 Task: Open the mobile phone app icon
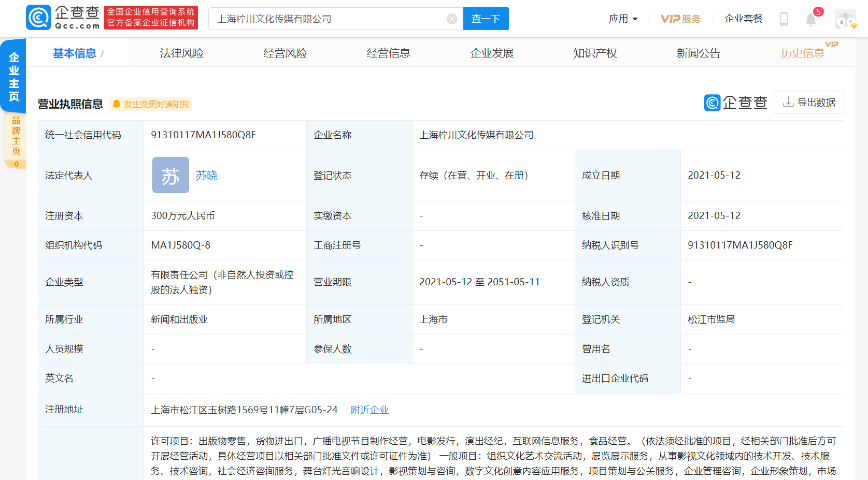pos(784,19)
